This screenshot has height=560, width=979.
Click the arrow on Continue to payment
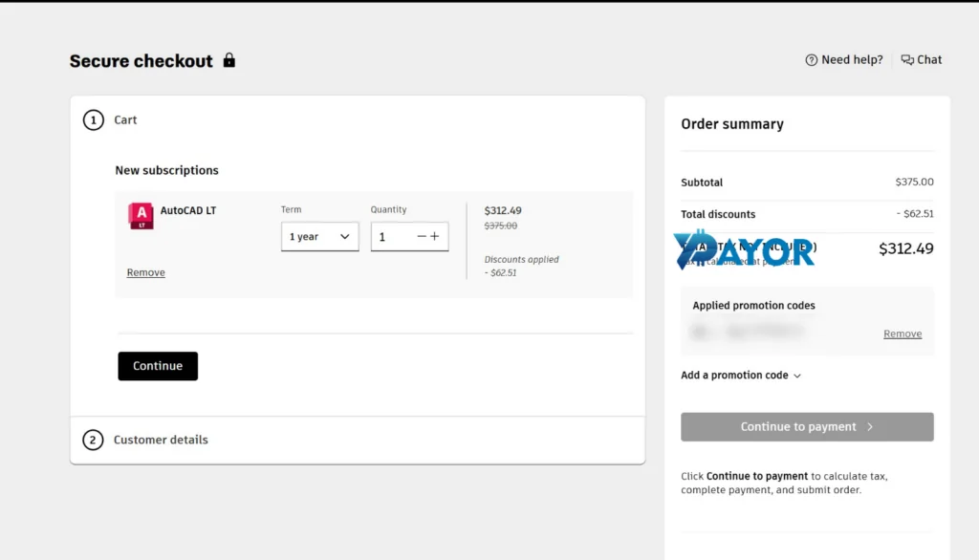tap(870, 427)
